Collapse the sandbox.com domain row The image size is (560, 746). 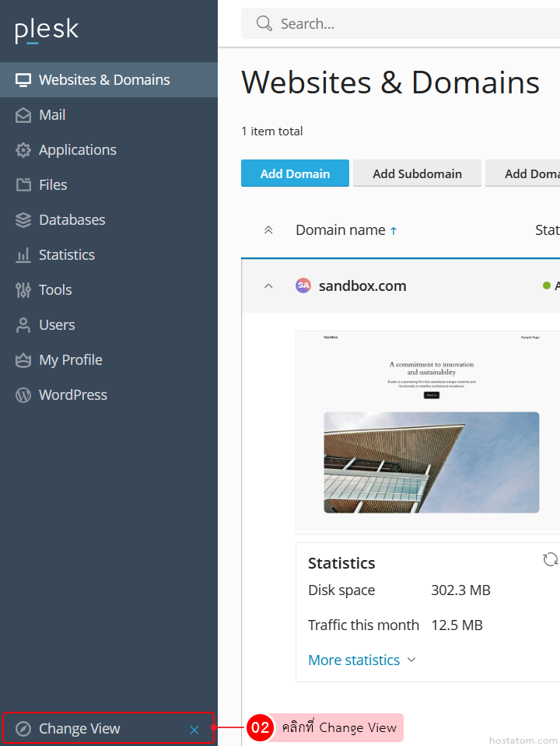click(268, 286)
